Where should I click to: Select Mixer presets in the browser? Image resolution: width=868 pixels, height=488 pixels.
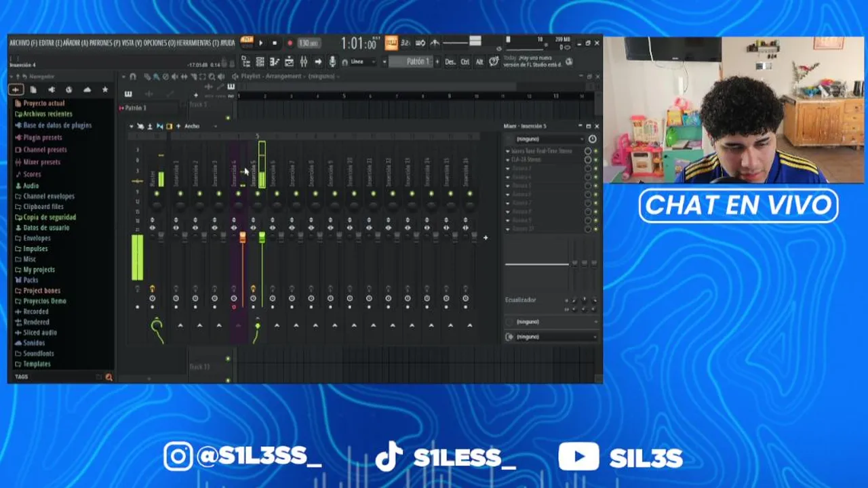coord(41,162)
